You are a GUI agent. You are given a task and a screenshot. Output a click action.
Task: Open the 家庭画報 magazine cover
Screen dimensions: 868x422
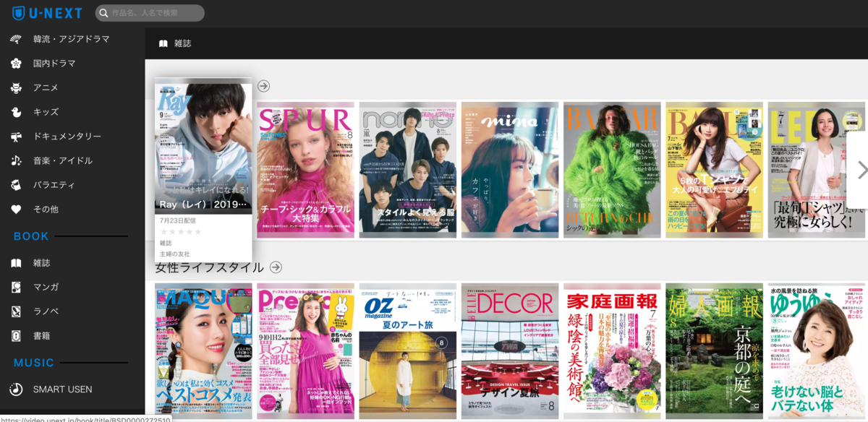612,351
